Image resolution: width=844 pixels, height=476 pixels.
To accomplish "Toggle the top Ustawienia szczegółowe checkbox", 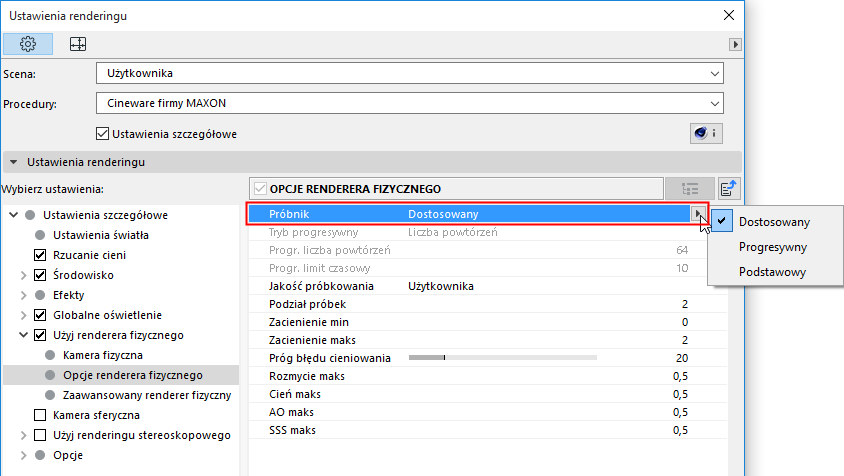I will [x=102, y=134].
